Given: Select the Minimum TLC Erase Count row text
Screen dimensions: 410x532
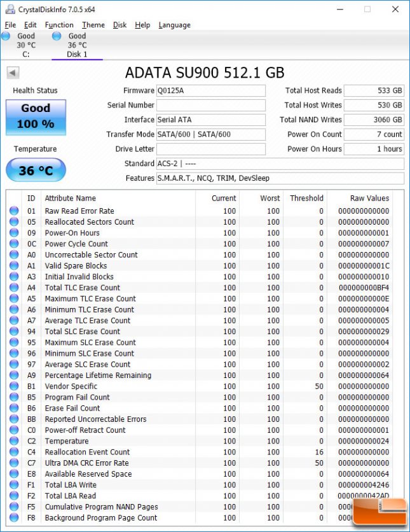Looking at the screenshot, I should [90, 309].
